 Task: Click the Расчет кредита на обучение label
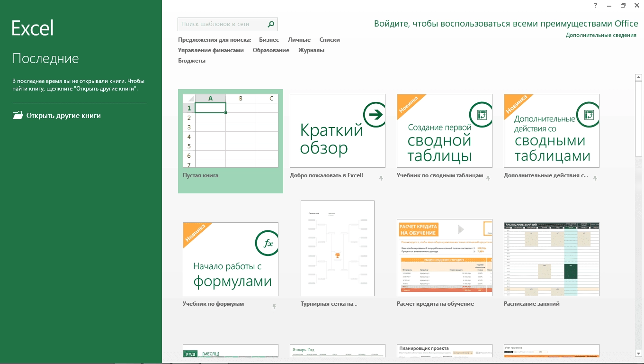[x=435, y=304]
